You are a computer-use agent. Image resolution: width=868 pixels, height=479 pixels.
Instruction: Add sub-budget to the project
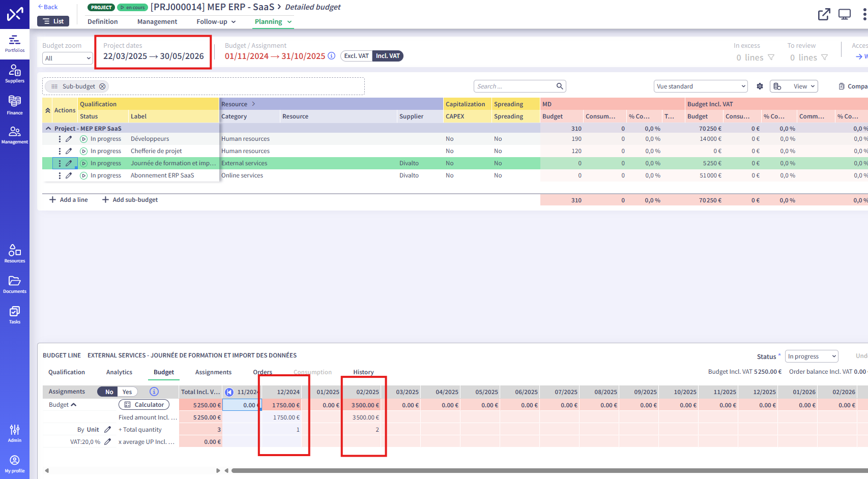(130, 200)
